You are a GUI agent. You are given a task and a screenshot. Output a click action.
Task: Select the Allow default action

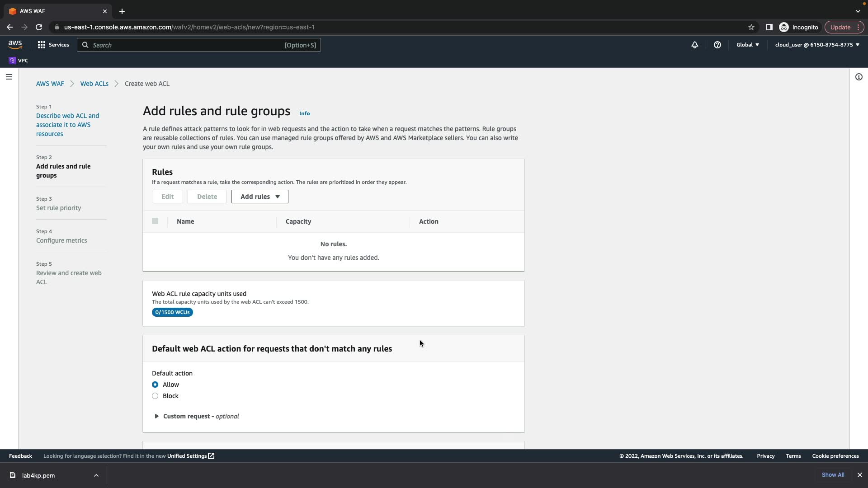click(155, 385)
